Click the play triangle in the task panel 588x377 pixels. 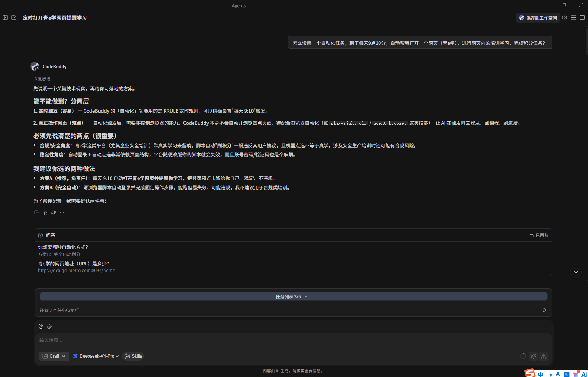click(x=545, y=310)
